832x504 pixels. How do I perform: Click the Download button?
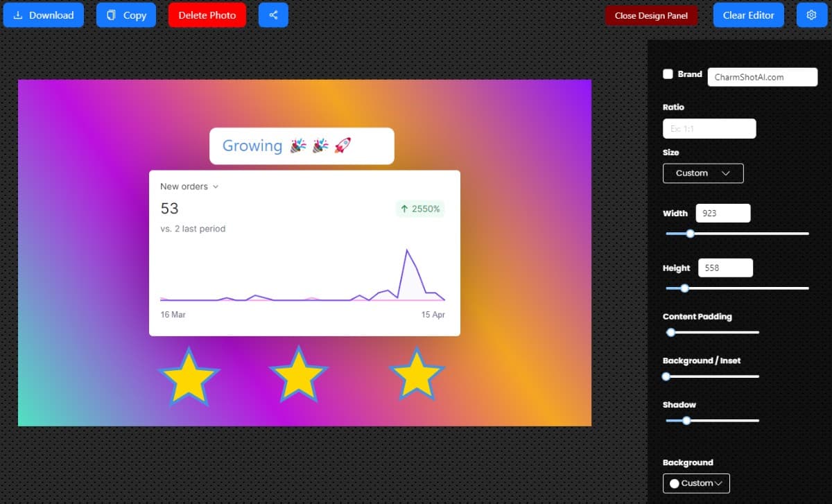click(x=43, y=15)
